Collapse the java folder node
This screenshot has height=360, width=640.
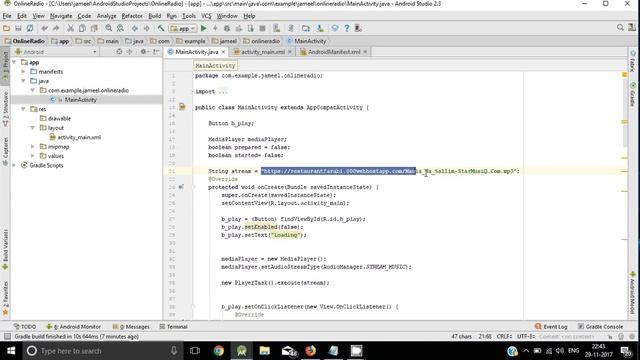pos(23,81)
